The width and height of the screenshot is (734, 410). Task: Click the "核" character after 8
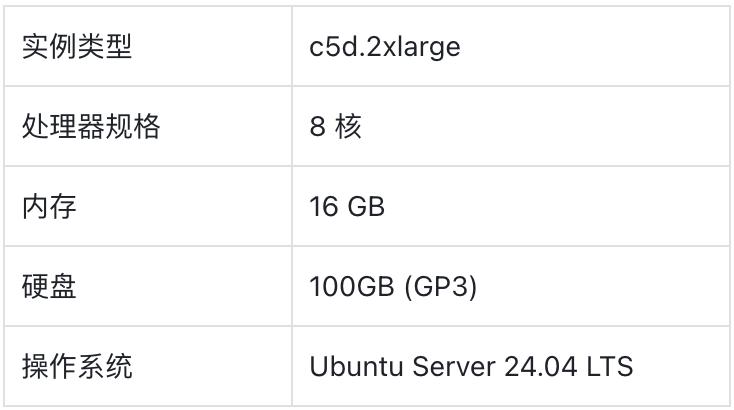(x=348, y=127)
